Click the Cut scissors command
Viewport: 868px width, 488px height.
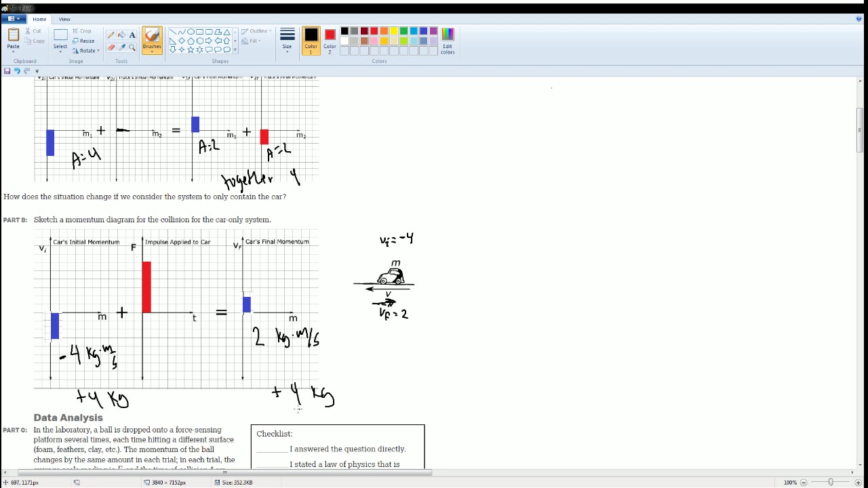33,31
